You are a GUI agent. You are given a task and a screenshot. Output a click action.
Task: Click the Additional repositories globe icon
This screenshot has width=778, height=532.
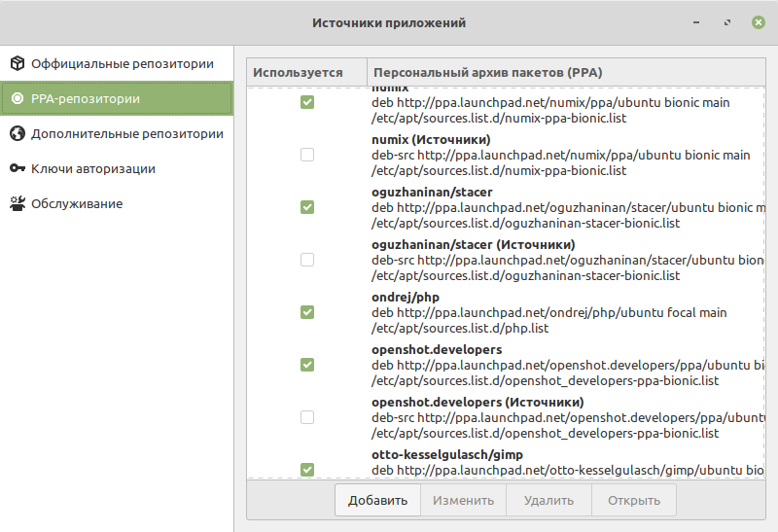click(18, 134)
